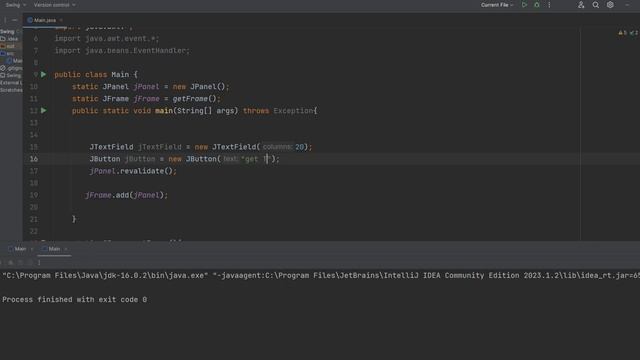Open IDE settings gear icon

coord(610,5)
